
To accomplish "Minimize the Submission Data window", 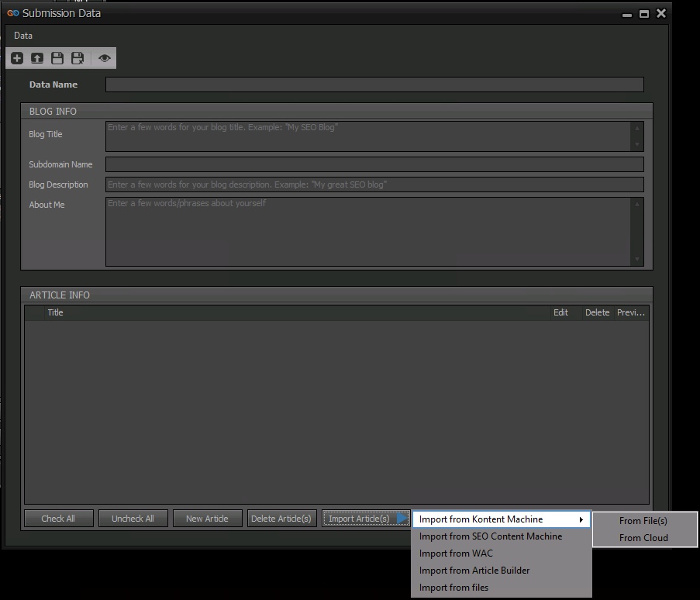I will tap(627, 14).
